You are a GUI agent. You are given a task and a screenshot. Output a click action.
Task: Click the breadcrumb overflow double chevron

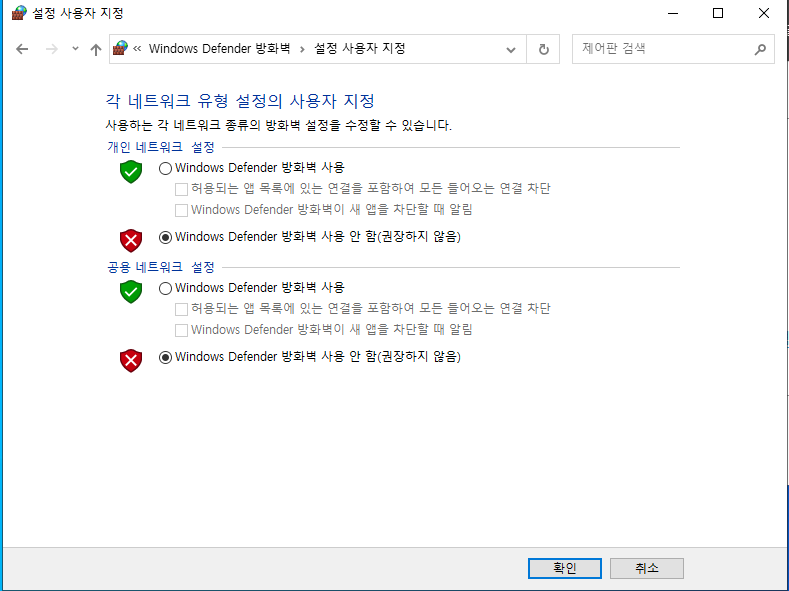137,49
